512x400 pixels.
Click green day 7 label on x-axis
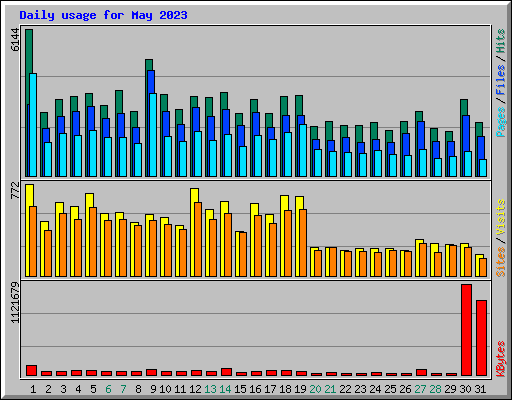[x=123, y=389]
